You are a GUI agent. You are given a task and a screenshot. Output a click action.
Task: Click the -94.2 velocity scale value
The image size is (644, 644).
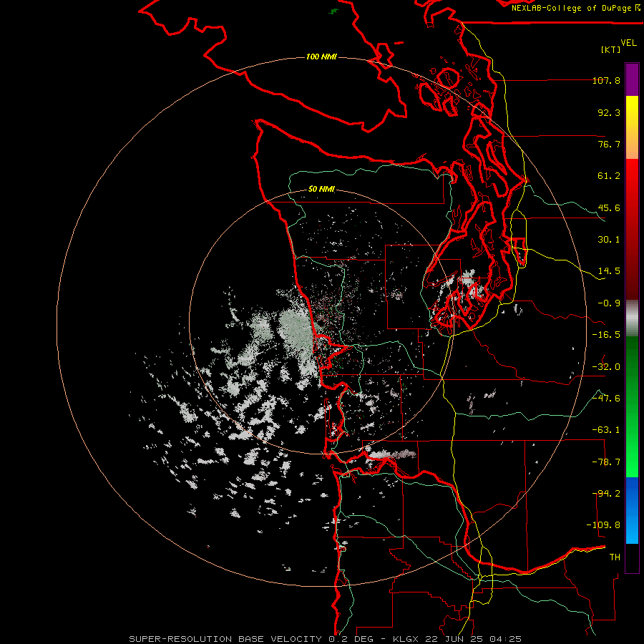pos(606,494)
